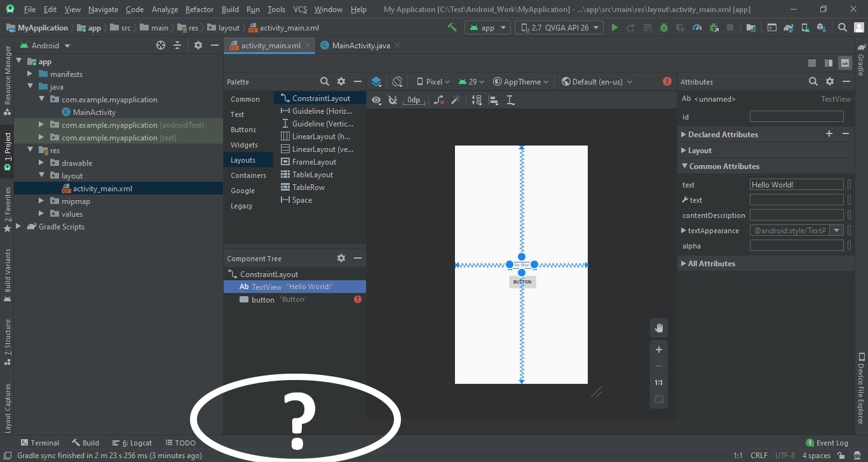Open the design surface layers selector icon
The image size is (868, 462).
[x=376, y=81]
